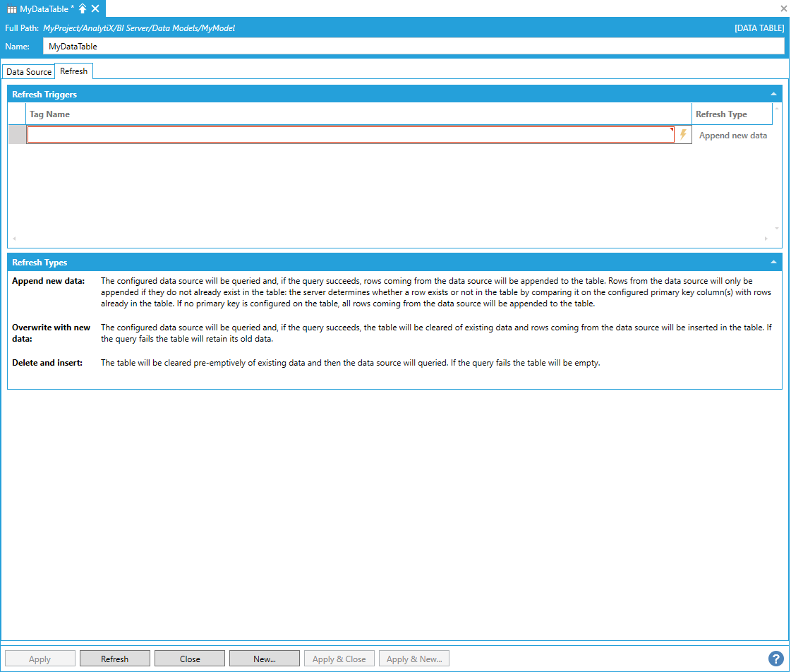Click the help question mark icon
The width and height of the screenshot is (791, 672).
775,659
